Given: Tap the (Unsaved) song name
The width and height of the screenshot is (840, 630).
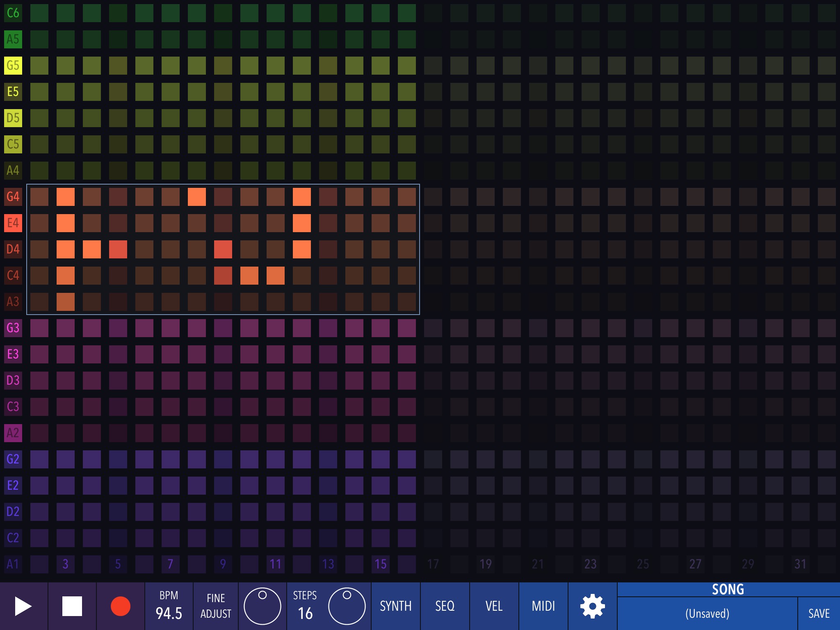Looking at the screenshot, I should coord(708,614).
